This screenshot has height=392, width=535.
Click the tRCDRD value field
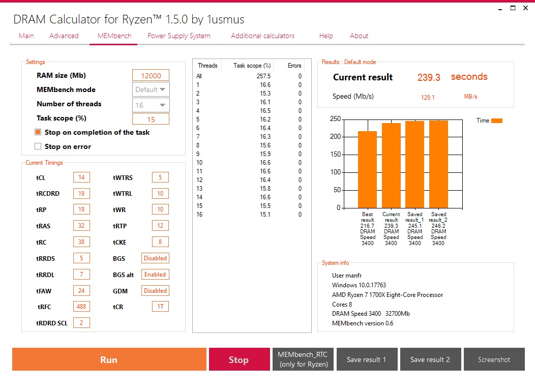(81, 193)
